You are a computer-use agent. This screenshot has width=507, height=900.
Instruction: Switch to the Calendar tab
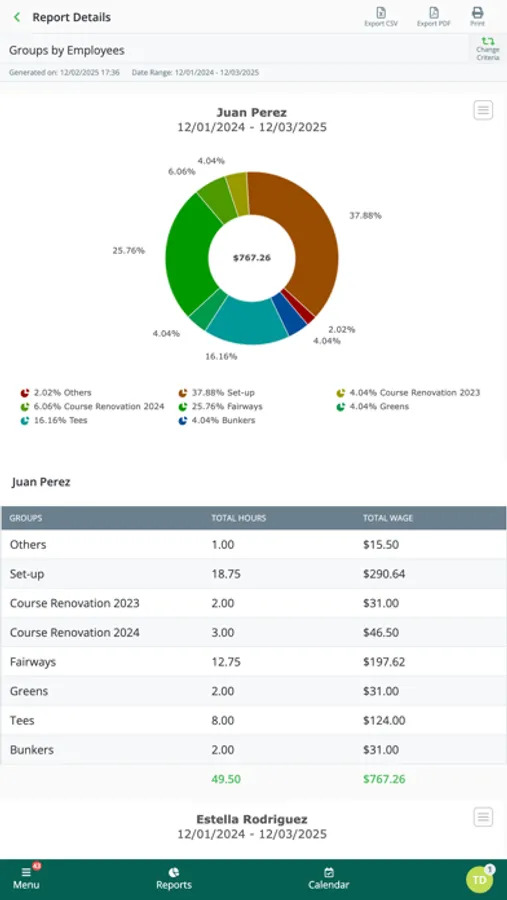[328, 879]
